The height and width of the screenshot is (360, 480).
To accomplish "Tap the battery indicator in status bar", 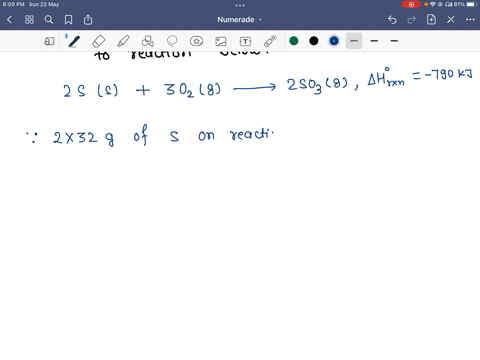I will coord(472,4).
